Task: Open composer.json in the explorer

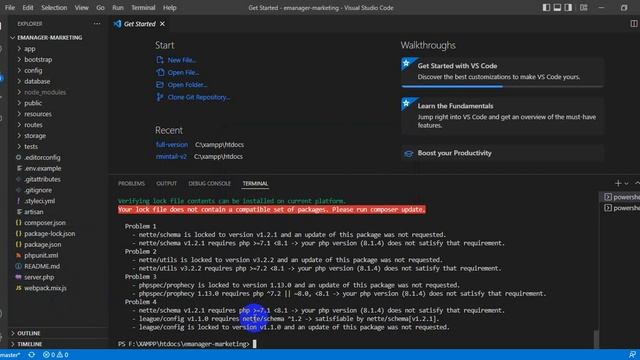Action: 44,223
